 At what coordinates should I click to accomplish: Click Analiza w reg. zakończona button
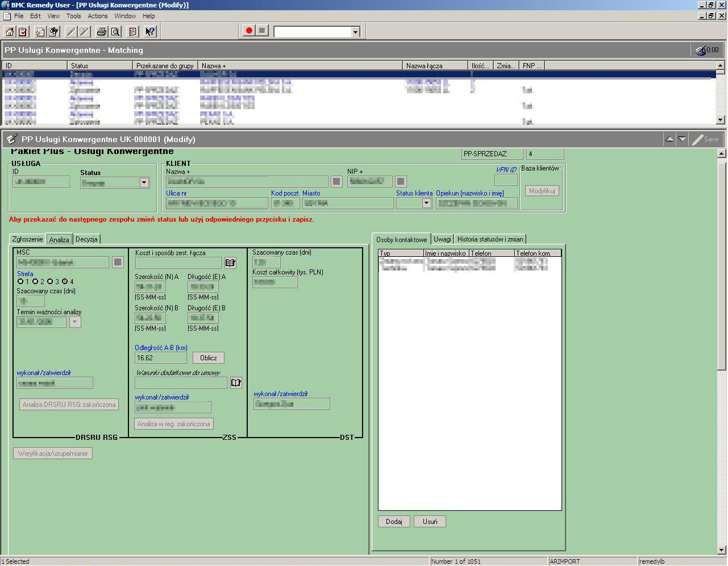click(174, 423)
